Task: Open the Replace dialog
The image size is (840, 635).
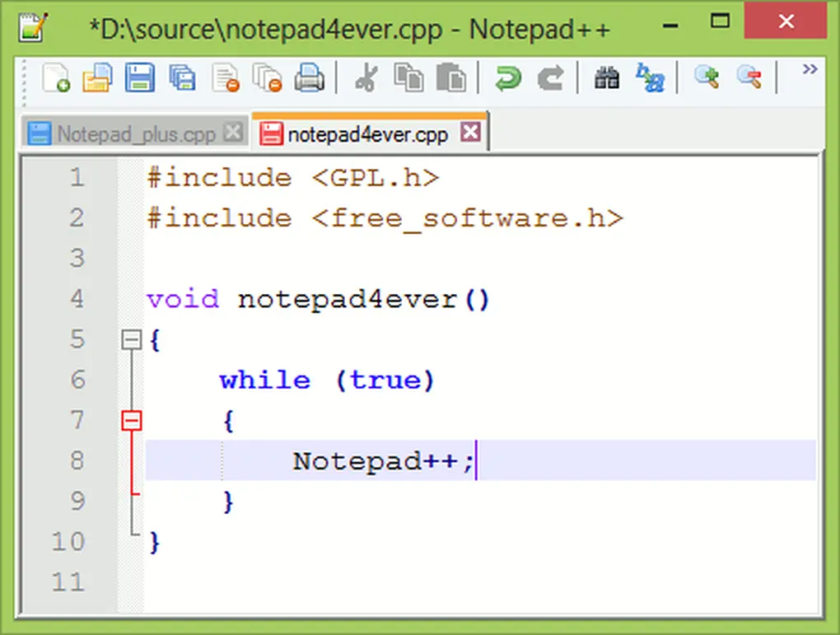Action: click(651, 77)
